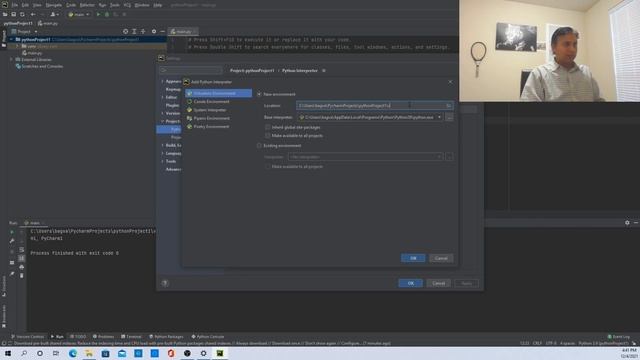Check Make available to all projects under Existing environment
This screenshot has height=360, width=640.
tap(268, 167)
